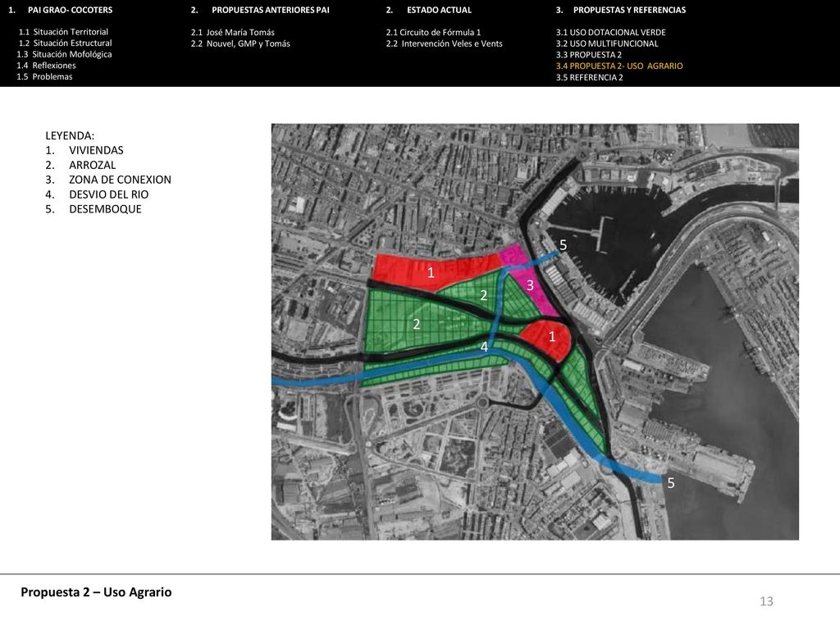This screenshot has height=630, width=840.
Task: Select highlighted '3.4 PROPUESTA 2- USO AGRARIO'
Action: click(619, 66)
